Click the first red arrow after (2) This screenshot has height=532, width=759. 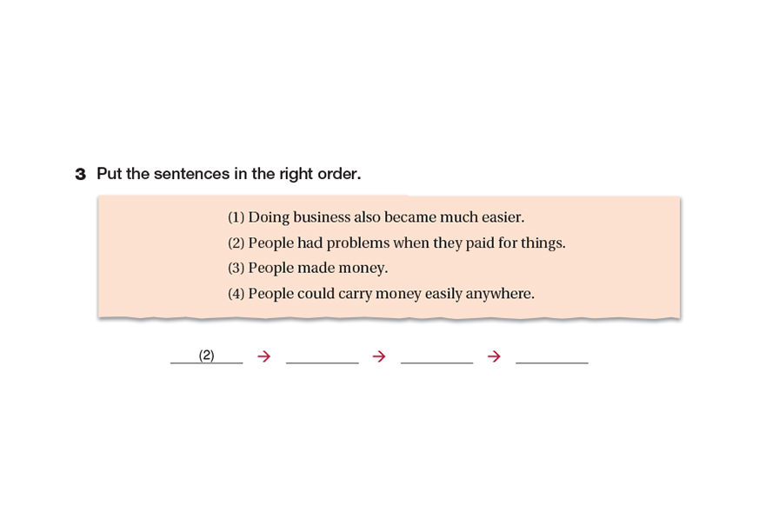click(264, 356)
